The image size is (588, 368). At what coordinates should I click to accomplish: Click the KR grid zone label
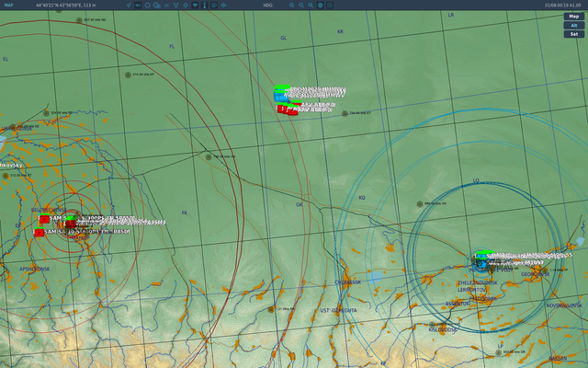pos(340,31)
